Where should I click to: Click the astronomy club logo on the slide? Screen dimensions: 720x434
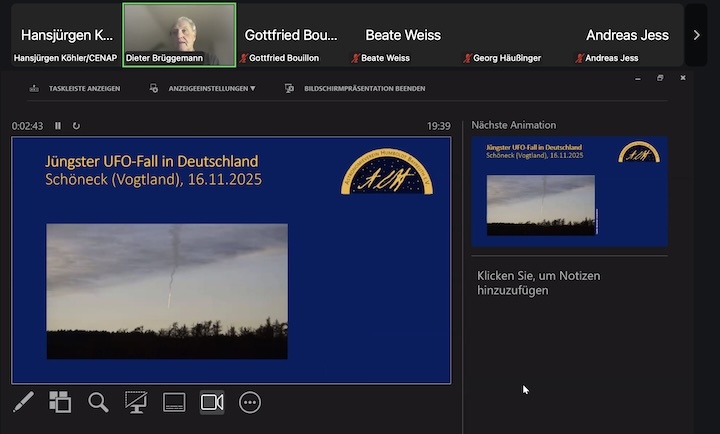pyautogui.click(x=387, y=171)
